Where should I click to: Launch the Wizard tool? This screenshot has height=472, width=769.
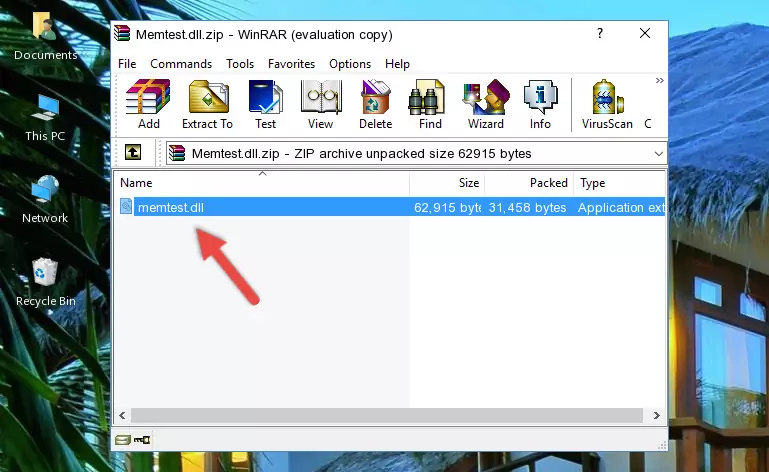[486, 104]
